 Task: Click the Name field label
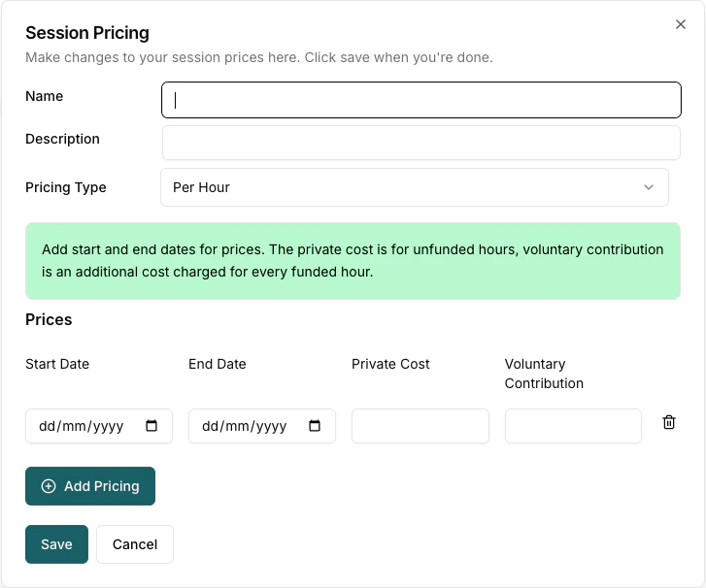tap(45, 96)
